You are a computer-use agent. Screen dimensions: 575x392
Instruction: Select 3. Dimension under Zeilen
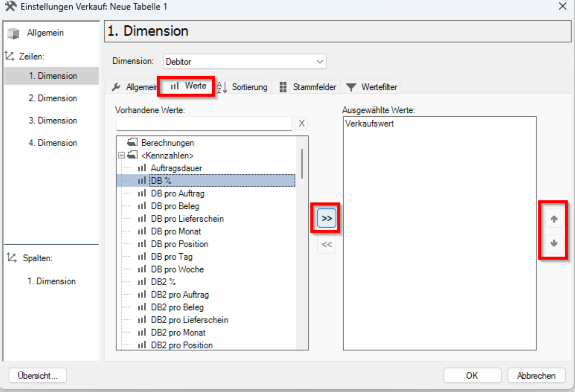pos(53,120)
